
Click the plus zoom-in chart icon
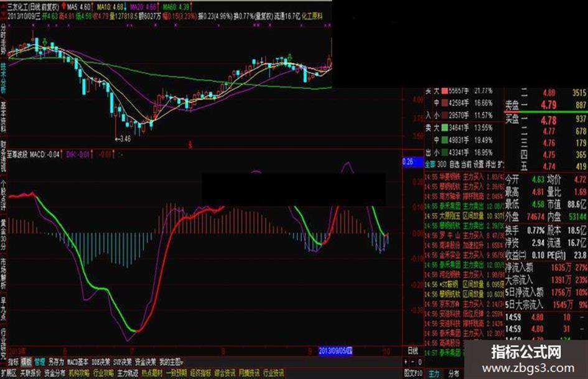[406, 362]
